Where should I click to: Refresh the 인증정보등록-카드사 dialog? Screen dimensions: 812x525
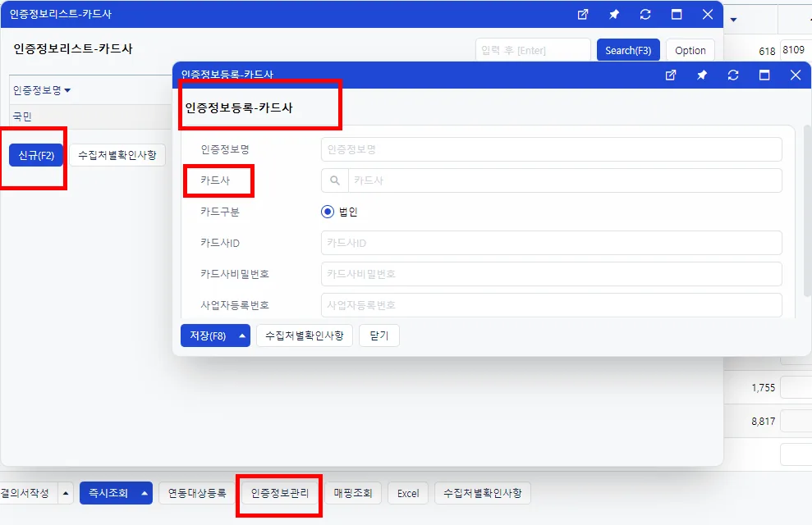[x=732, y=75]
